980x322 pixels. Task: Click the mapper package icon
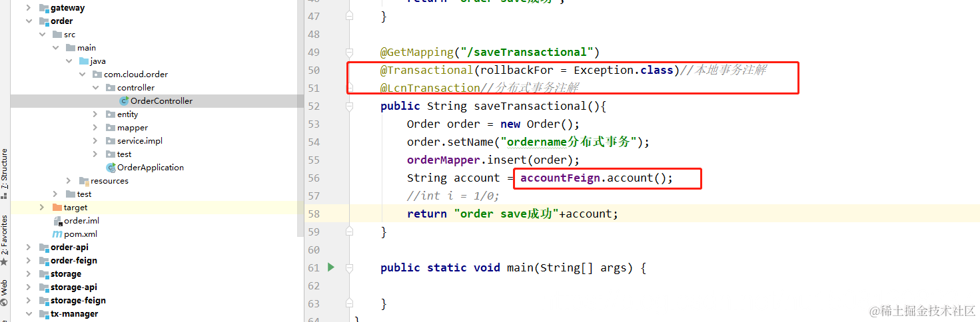coord(111,128)
